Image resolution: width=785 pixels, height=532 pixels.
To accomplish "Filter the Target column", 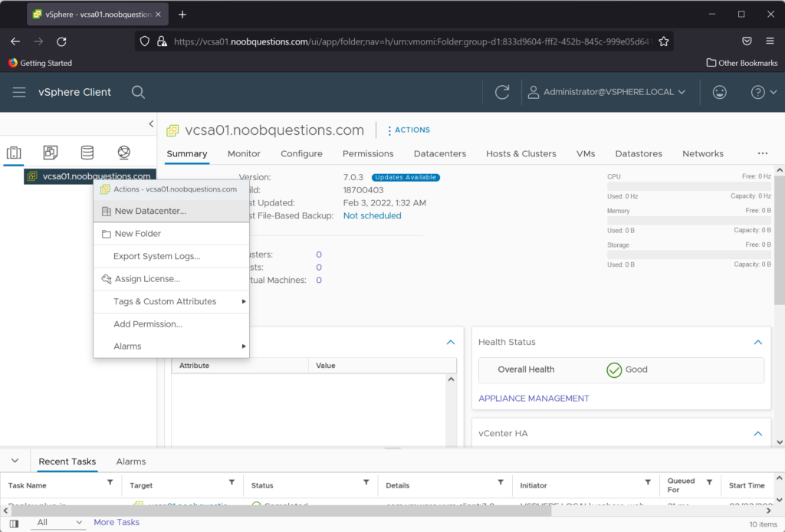I will [232, 482].
